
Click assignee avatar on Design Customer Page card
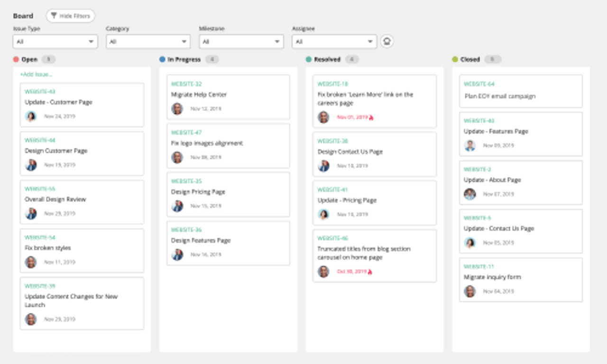pos(31,165)
